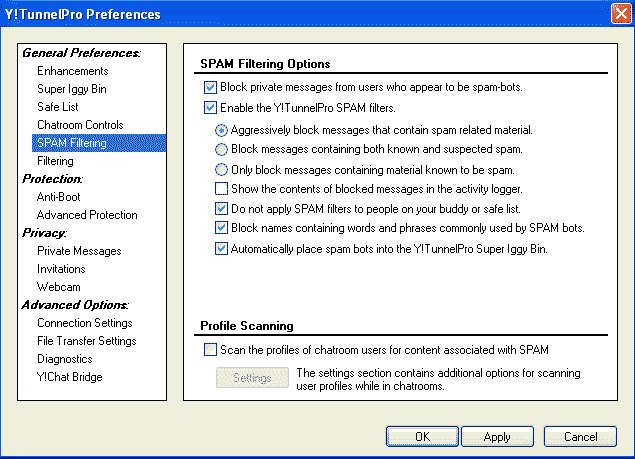Click the Apply button

click(x=497, y=437)
